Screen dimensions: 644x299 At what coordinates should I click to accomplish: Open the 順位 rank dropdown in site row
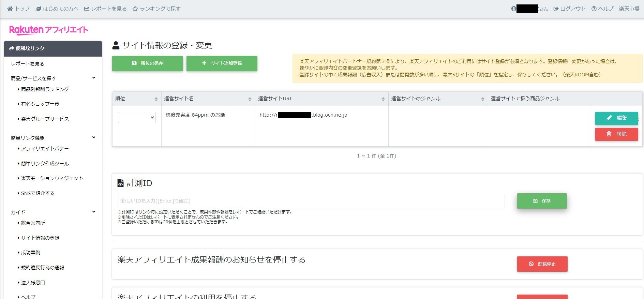point(137,118)
